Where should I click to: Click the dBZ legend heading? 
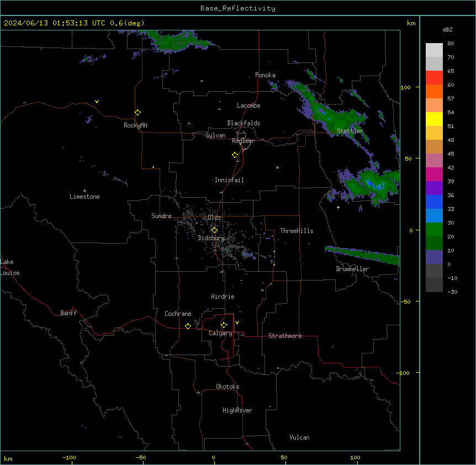pyautogui.click(x=447, y=30)
